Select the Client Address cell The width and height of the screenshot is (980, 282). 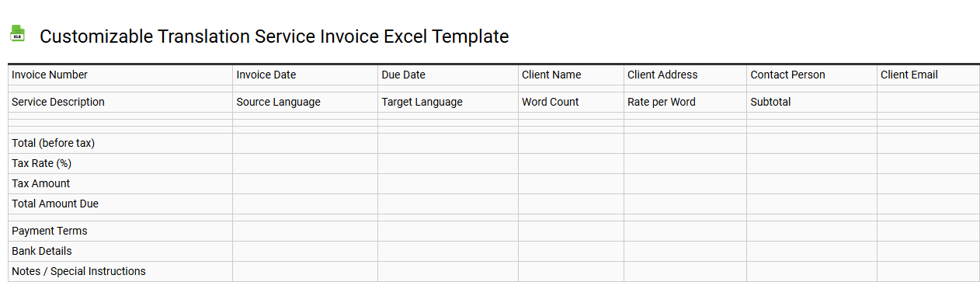pos(685,75)
